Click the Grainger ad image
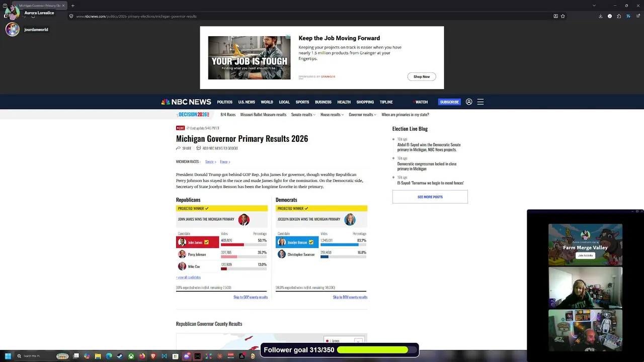The width and height of the screenshot is (644, 362). click(x=249, y=57)
